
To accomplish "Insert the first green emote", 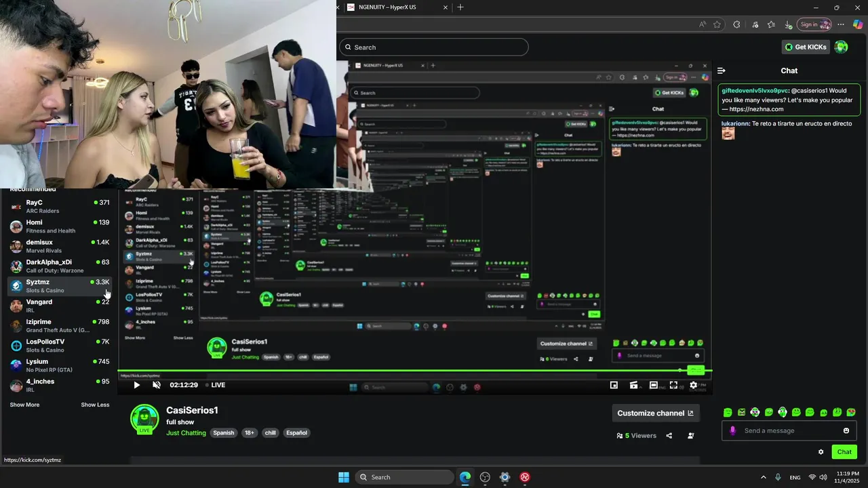I will tap(728, 412).
